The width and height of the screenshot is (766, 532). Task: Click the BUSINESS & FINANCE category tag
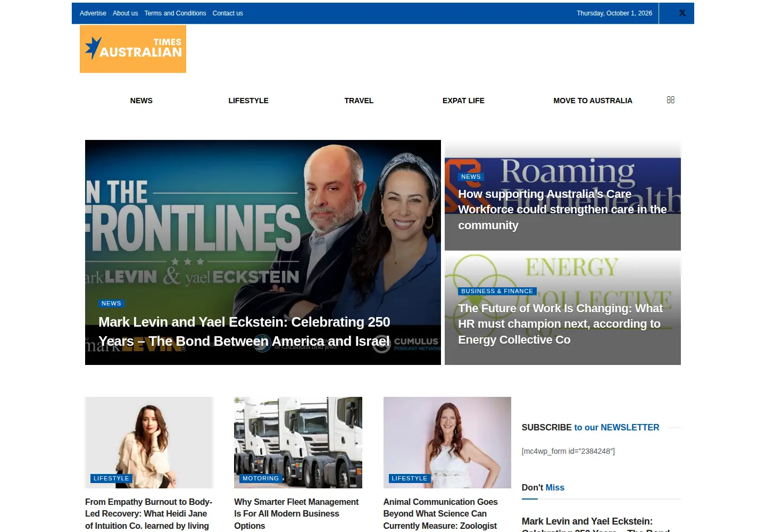pyautogui.click(x=497, y=291)
